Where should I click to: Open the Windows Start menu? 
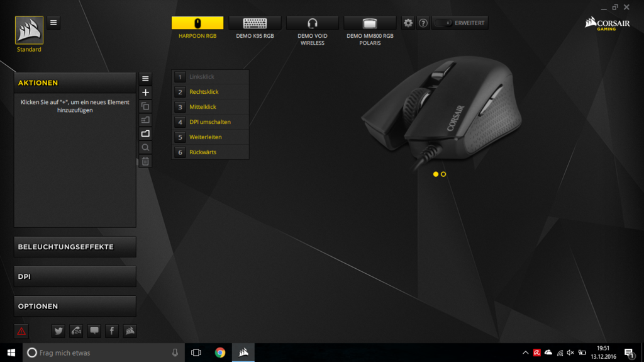tap(11, 353)
